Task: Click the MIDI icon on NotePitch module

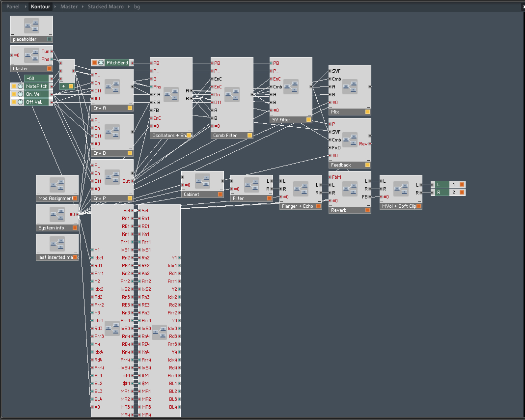Action: pos(21,86)
